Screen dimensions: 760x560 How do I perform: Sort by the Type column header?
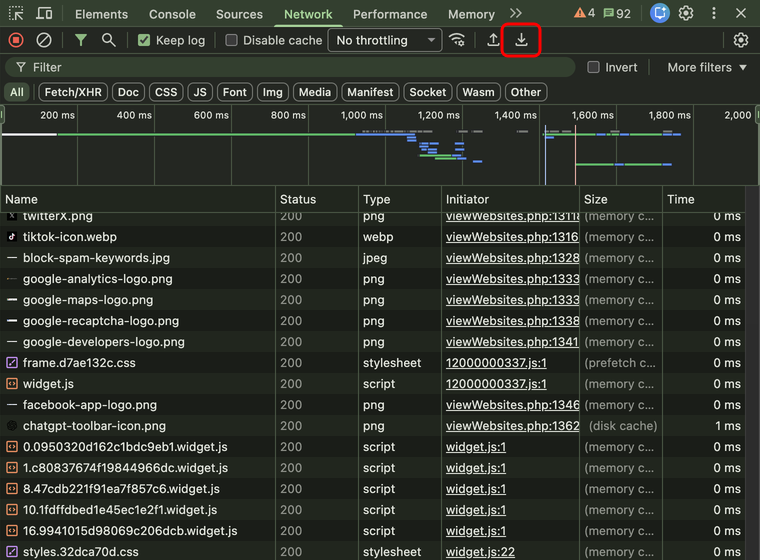tap(400, 199)
